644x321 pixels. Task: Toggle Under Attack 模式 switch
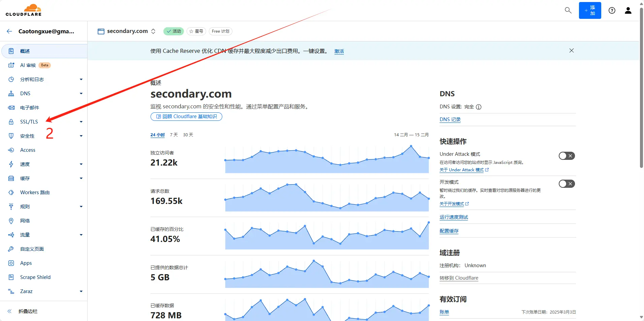pos(567,156)
